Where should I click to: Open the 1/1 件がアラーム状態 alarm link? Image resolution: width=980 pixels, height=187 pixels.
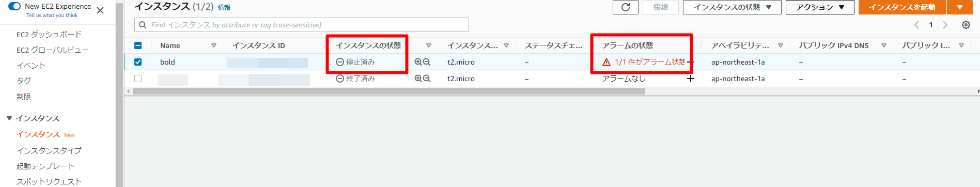pyautogui.click(x=650, y=62)
